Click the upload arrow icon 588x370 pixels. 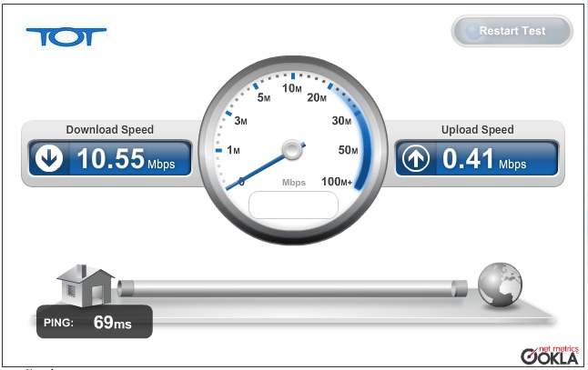pos(415,158)
